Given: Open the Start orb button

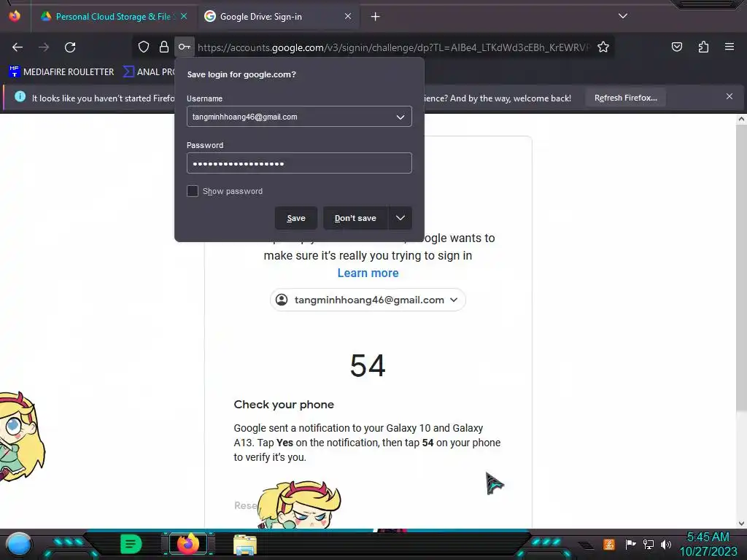Looking at the screenshot, I should click(18, 544).
